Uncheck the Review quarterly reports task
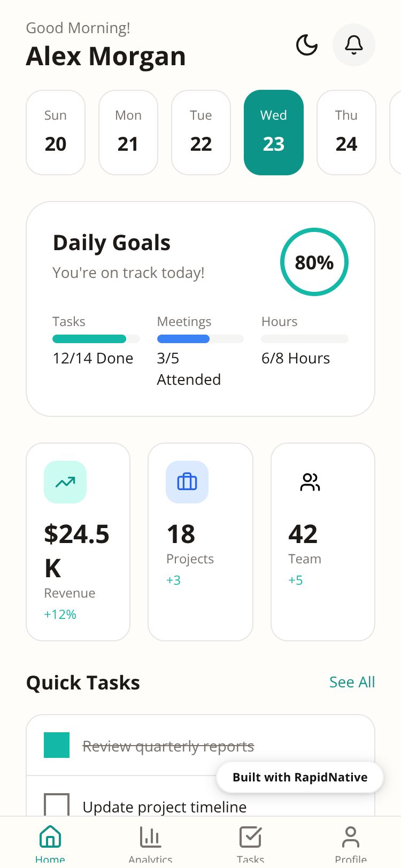Image resolution: width=401 pixels, height=868 pixels. (57, 745)
